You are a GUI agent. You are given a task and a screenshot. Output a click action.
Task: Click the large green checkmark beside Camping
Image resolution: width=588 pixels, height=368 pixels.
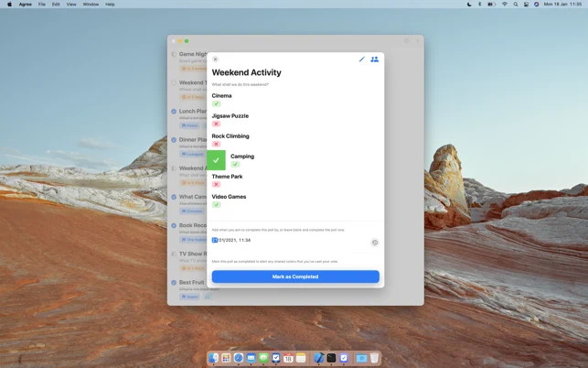[x=216, y=160]
